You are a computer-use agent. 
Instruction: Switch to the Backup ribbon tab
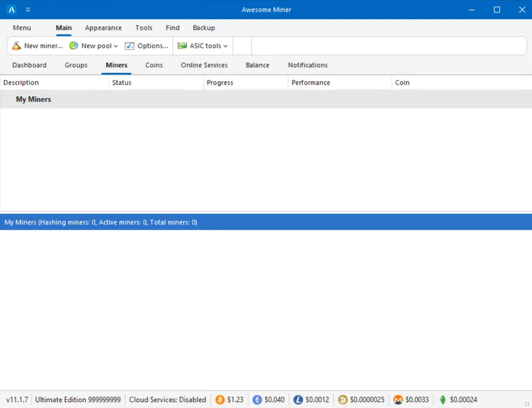click(204, 28)
